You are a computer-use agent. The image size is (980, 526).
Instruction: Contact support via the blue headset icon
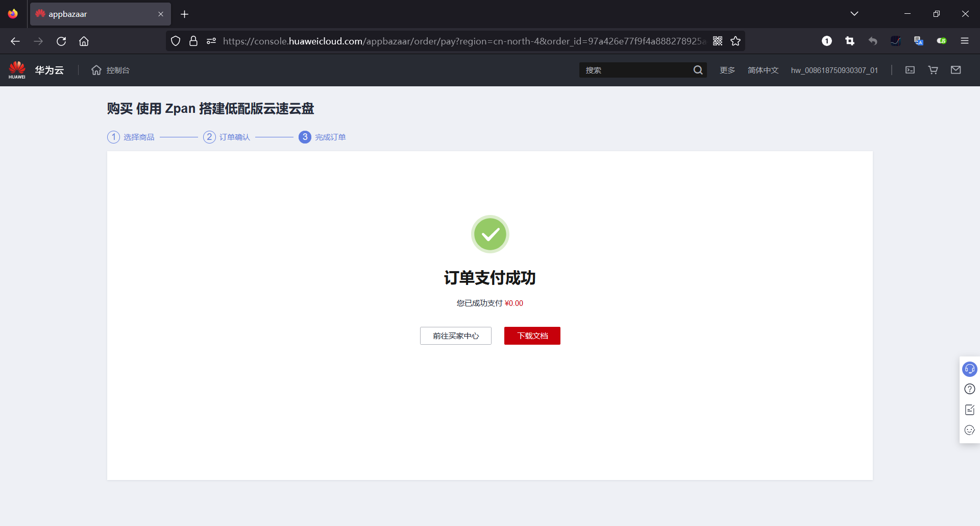click(970, 369)
